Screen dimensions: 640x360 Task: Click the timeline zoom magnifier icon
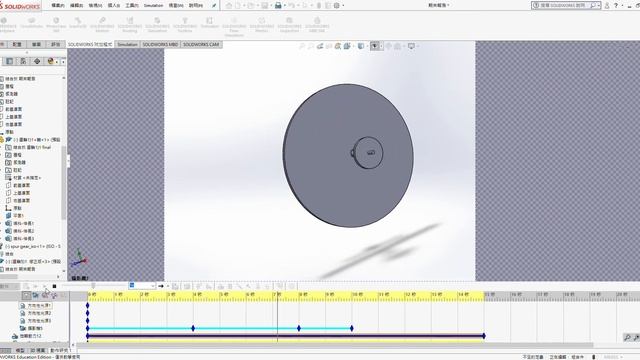click(627, 337)
